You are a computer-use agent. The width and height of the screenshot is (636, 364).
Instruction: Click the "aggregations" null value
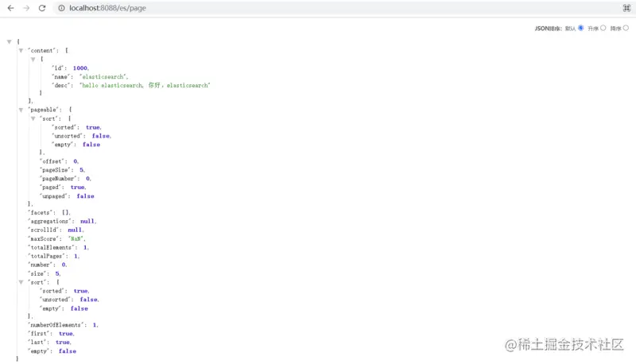[x=87, y=221]
